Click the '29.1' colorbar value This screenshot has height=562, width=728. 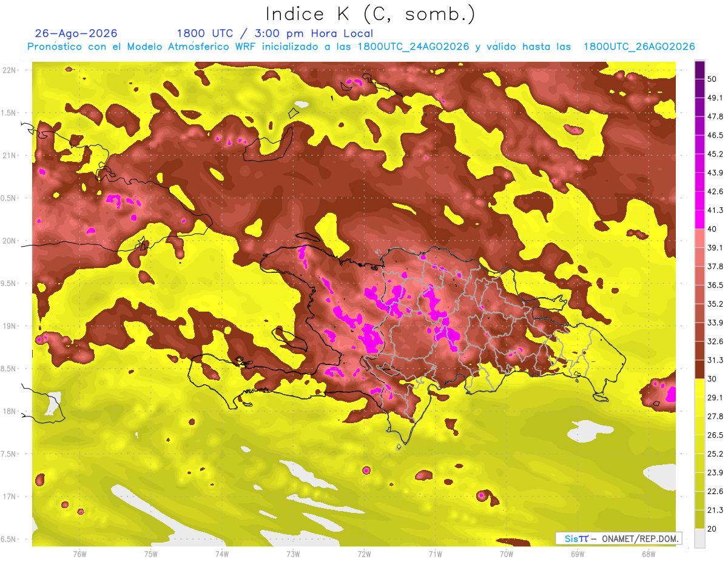pos(715,398)
